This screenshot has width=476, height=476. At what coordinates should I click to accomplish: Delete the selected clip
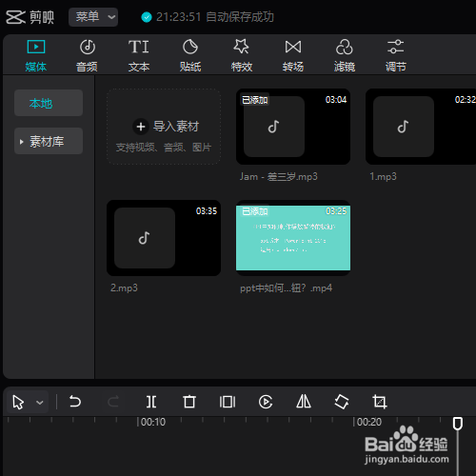189,402
